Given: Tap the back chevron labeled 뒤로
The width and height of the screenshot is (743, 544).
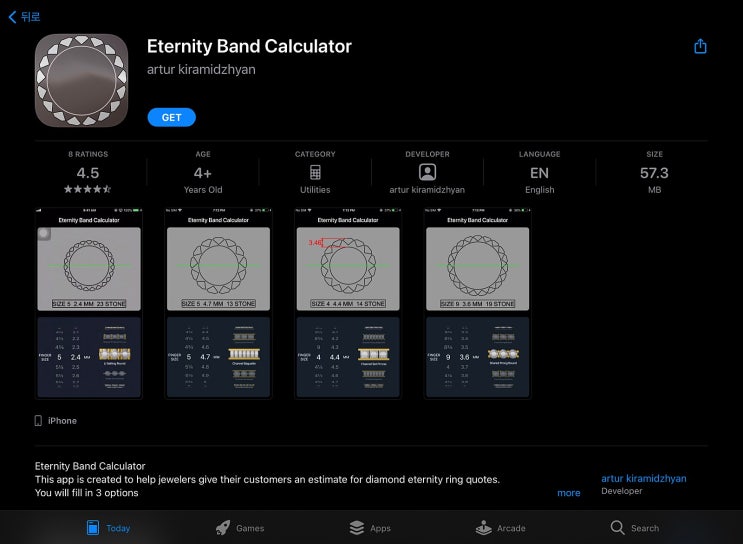Looking at the screenshot, I should [24, 17].
